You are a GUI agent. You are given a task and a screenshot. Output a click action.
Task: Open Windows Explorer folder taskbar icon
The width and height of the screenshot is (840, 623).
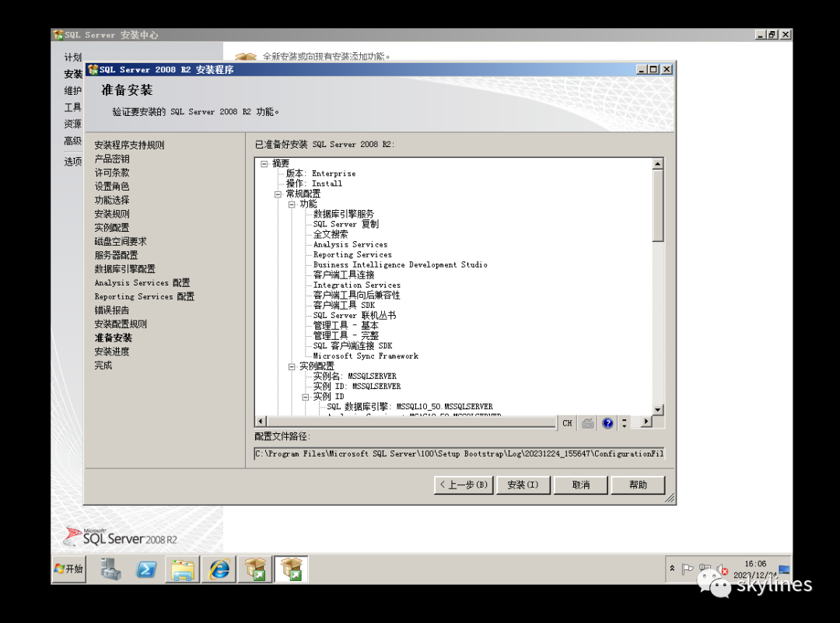click(x=182, y=569)
